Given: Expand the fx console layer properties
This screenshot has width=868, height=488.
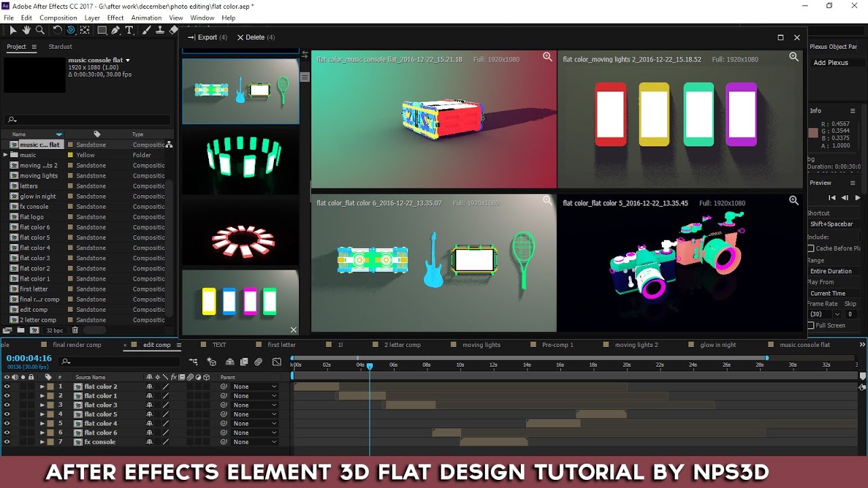Looking at the screenshot, I should tap(42, 442).
